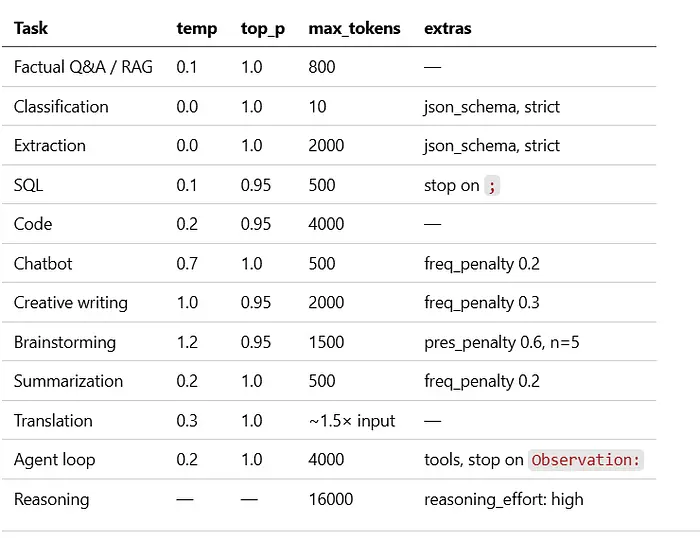Click the Classification task cell
Image resolution: width=700 pixels, height=538 pixels.
pos(61,106)
